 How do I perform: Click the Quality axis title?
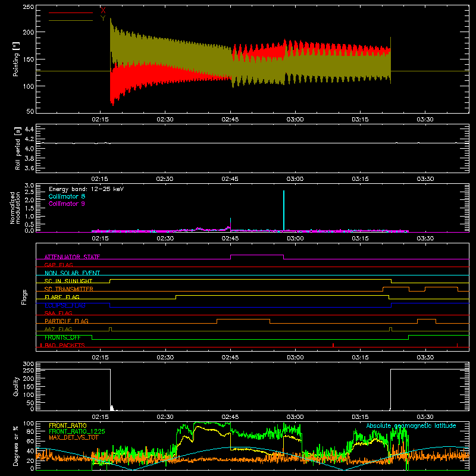pyautogui.click(x=16, y=386)
